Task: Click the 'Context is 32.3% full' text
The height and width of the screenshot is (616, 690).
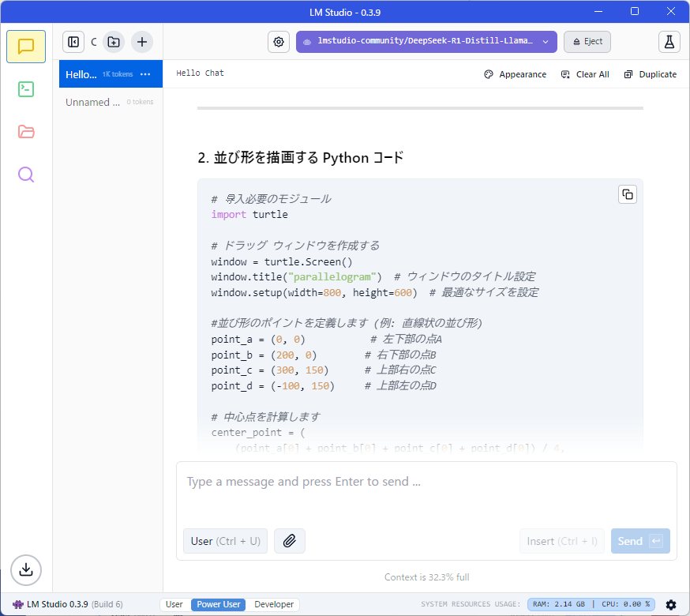Action: (x=426, y=577)
